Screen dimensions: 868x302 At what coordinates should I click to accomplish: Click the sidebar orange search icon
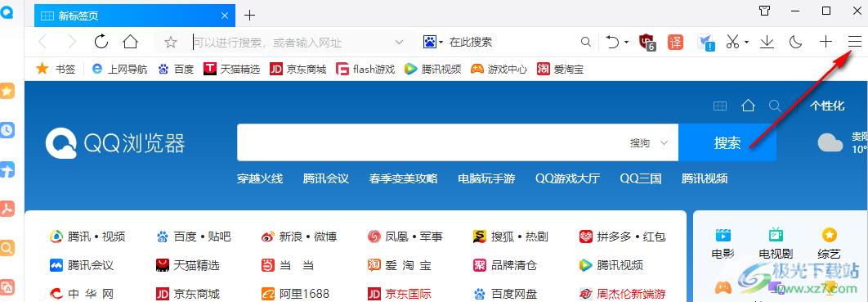[7, 248]
